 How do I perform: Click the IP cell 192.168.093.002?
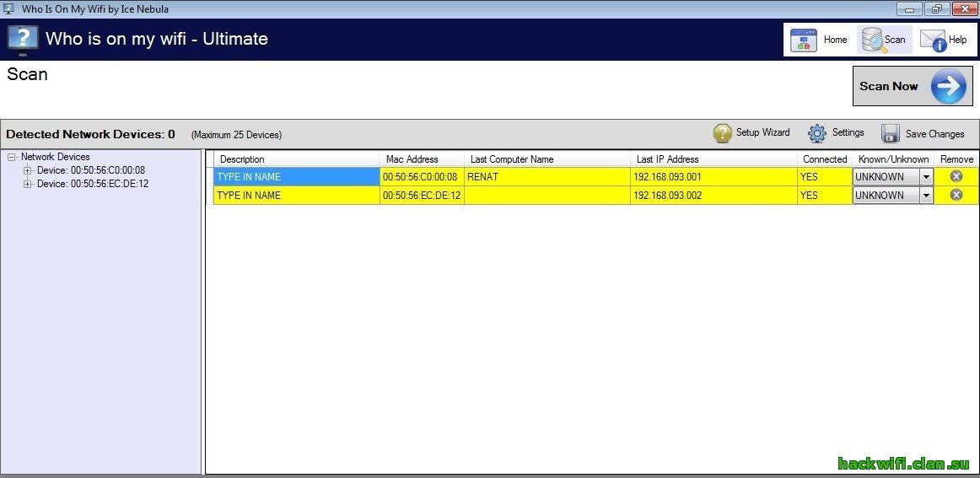[x=713, y=196]
